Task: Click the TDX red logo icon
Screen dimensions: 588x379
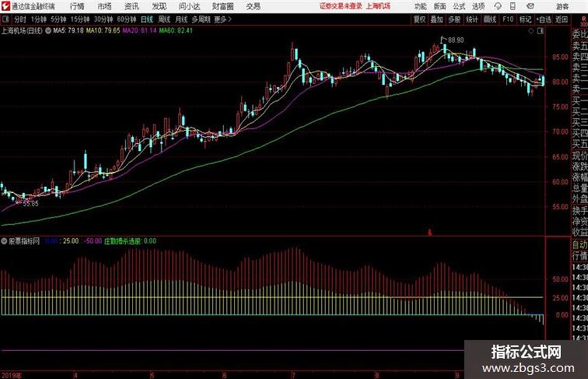Action: [x=6, y=6]
